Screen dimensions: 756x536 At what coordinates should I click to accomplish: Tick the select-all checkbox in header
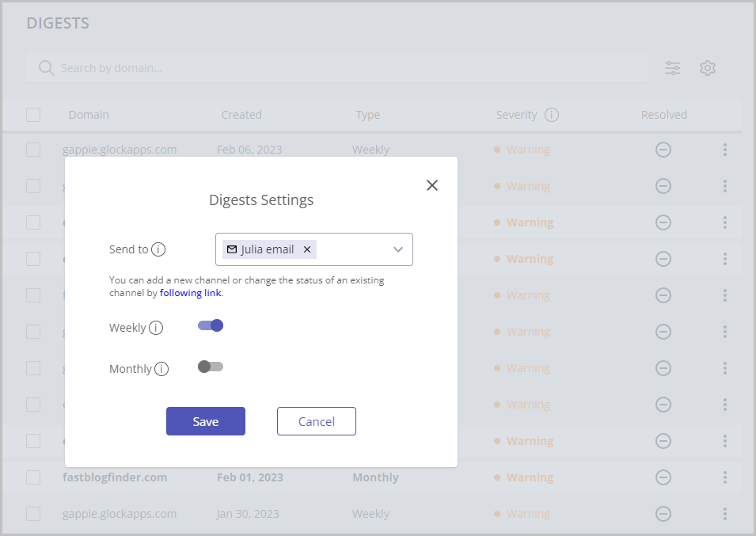coord(33,115)
